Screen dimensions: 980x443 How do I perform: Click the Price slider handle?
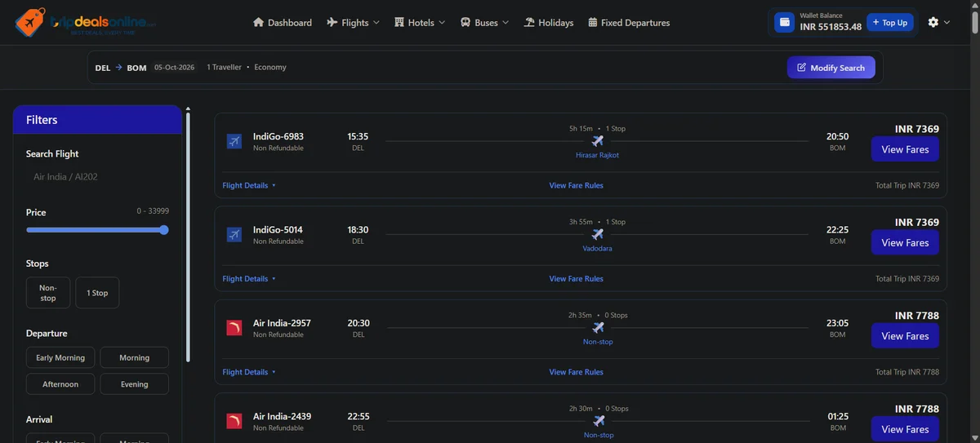click(164, 230)
